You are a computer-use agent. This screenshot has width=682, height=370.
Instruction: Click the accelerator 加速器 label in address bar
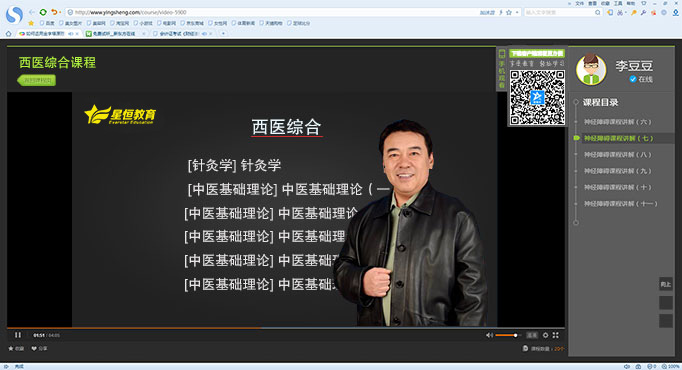[487, 13]
